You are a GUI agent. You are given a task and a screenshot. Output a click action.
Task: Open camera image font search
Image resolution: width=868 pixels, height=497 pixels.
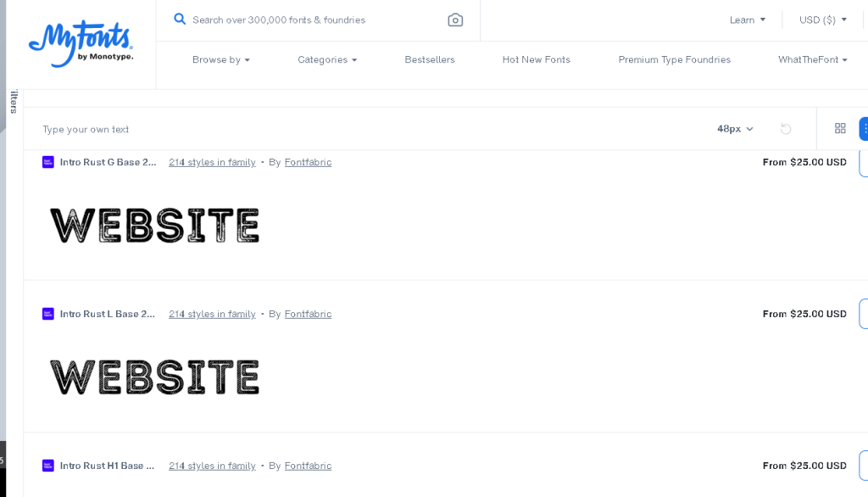455,20
